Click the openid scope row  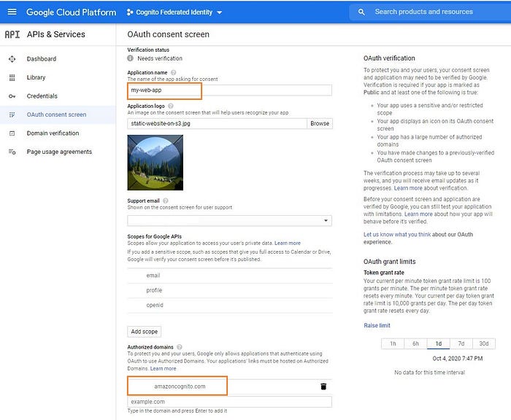pyautogui.click(x=230, y=306)
